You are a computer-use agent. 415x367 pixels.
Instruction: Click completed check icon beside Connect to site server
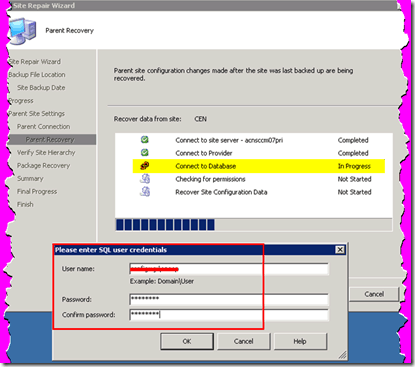(145, 140)
